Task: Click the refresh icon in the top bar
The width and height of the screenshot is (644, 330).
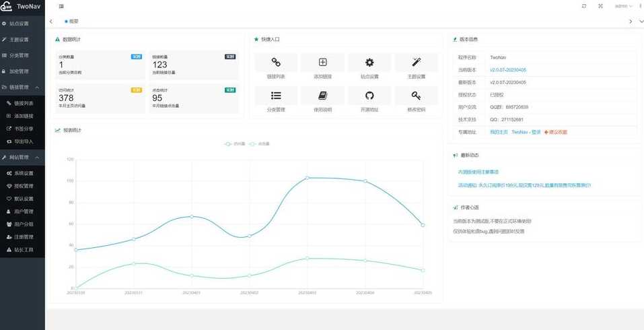Action: tap(584, 6)
